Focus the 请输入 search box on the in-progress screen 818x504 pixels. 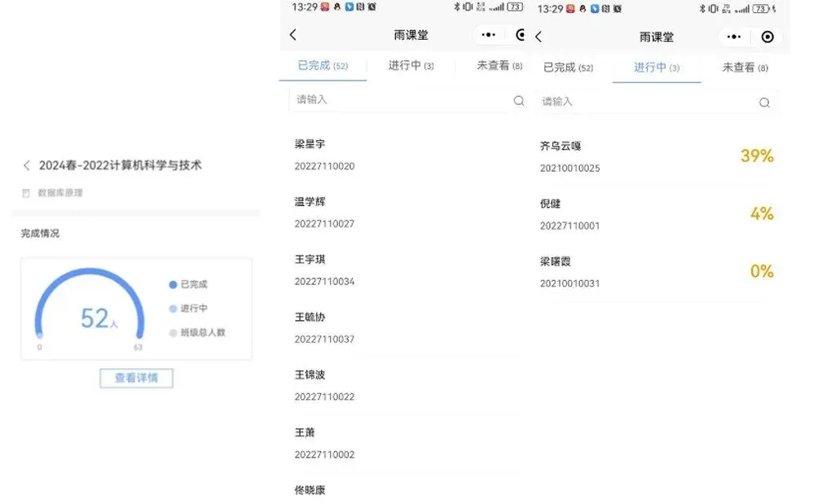(x=657, y=102)
